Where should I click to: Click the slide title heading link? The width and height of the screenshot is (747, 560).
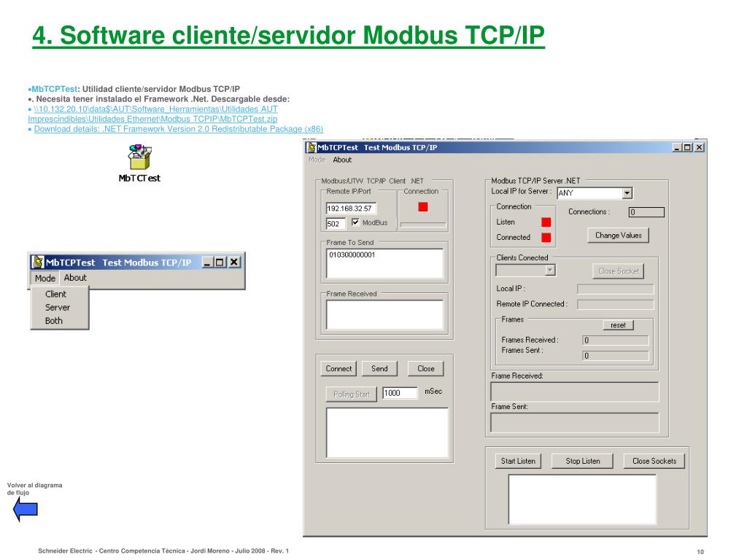click(x=288, y=35)
